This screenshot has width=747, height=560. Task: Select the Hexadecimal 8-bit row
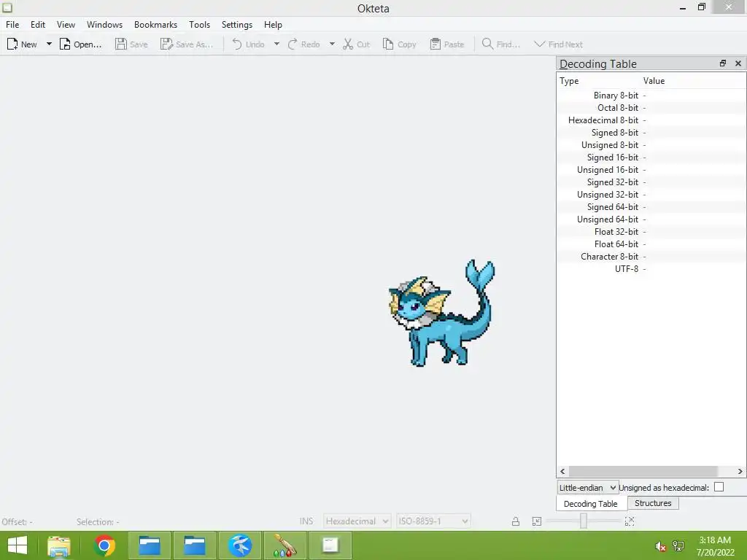pyautogui.click(x=651, y=120)
